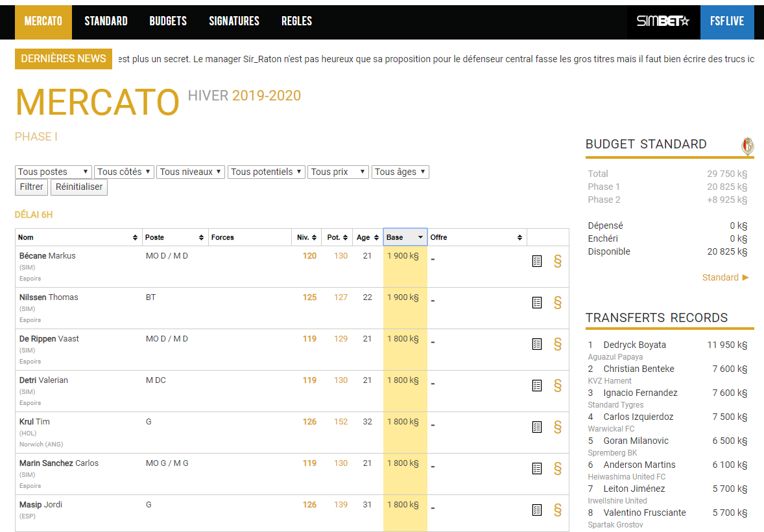Follow the Standard arrow link under budget
This screenshot has width=764, height=532.
[x=725, y=277]
